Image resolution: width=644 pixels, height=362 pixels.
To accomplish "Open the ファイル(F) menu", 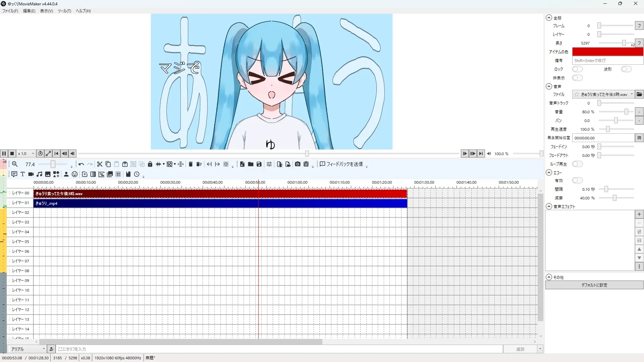I will [x=10, y=11].
